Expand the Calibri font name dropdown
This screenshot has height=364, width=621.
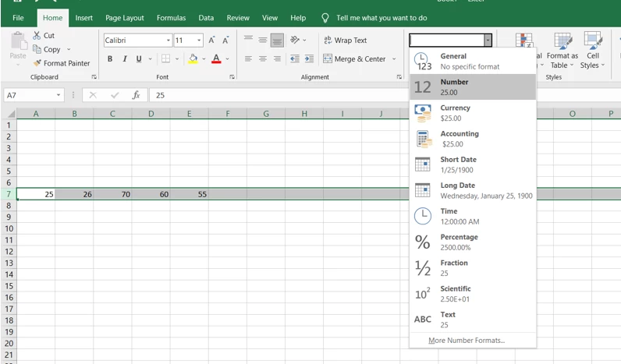click(x=169, y=41)
